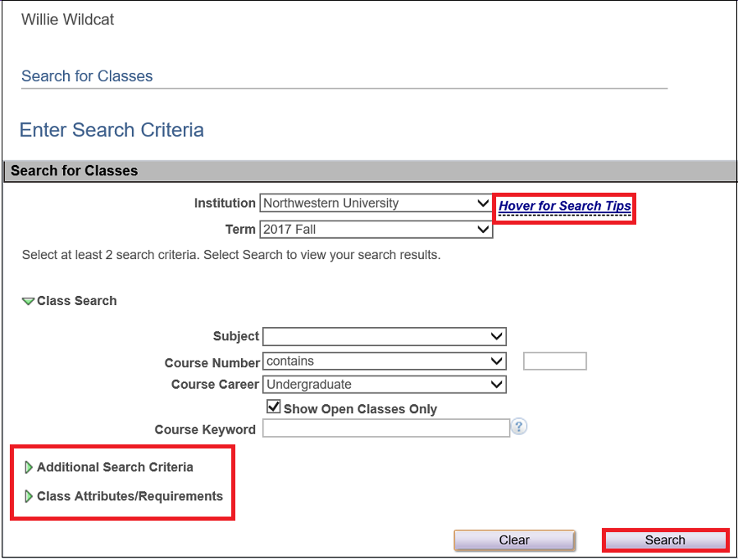Image resolution: width=738 pixels, height=560 pixels.
Task: Open the Course Career dropdown
Action: [x=385, y=385]
